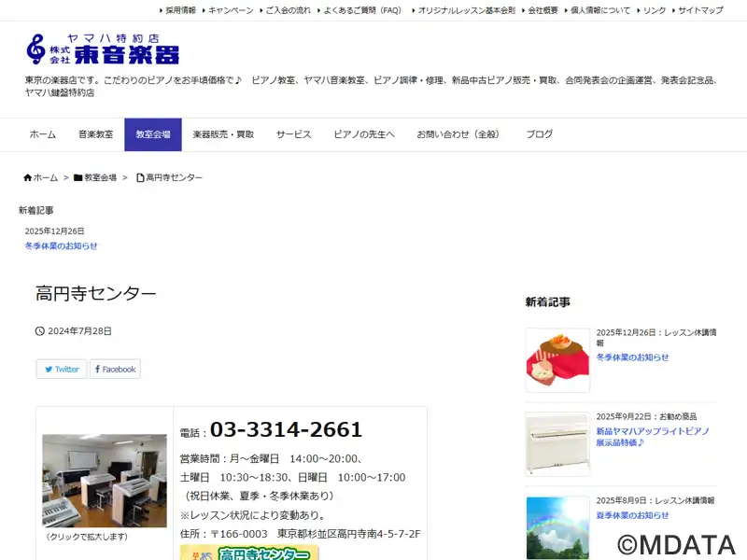Click (クリックで拡大します) caption text
Screen dimensions: 747x560
pos(87,537)
